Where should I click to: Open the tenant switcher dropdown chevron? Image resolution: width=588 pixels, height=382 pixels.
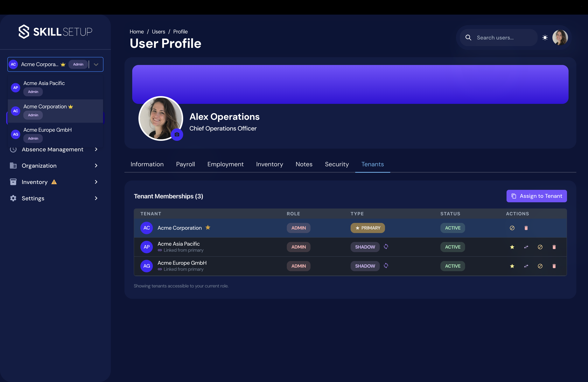96,64
